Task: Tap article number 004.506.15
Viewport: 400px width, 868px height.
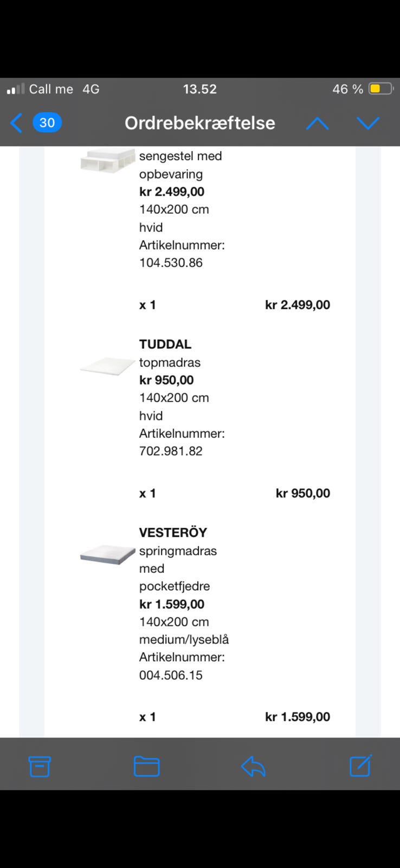Action: 171,675
